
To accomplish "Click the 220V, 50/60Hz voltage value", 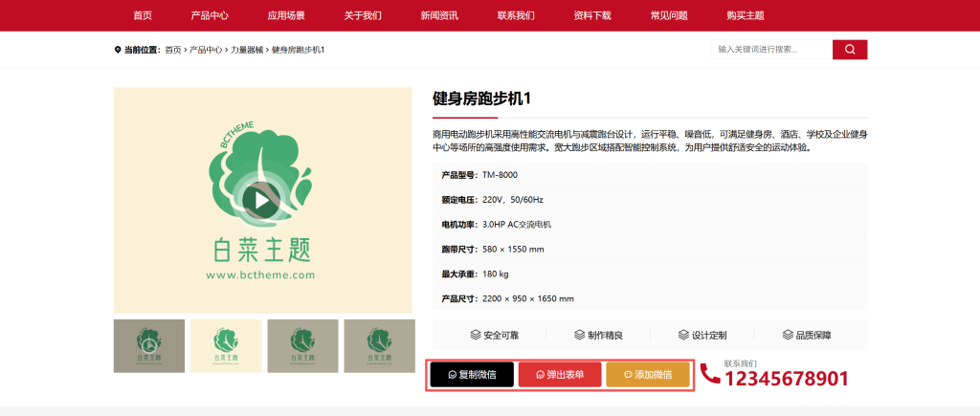I will click(513, 200).
